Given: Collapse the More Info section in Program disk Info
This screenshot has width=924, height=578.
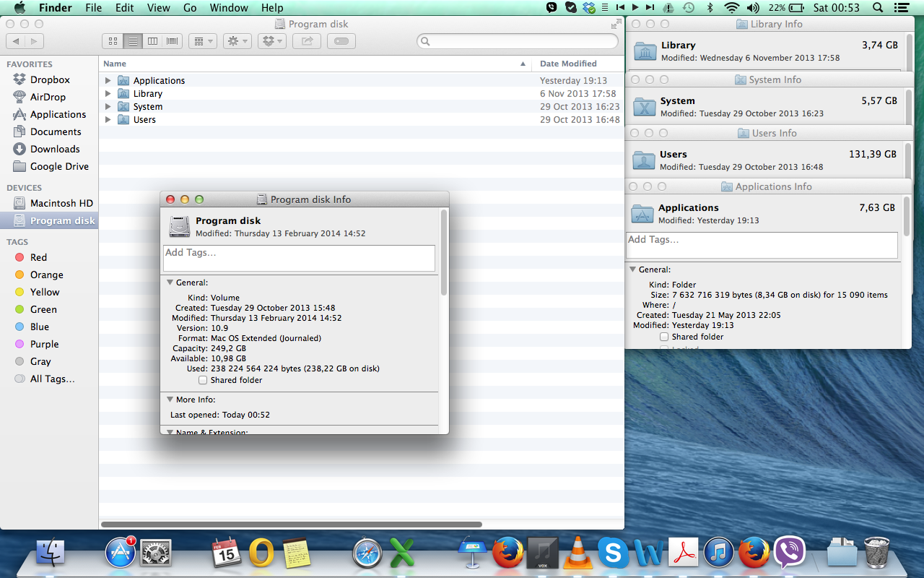Looking at the screenshot, I should 170,399.
